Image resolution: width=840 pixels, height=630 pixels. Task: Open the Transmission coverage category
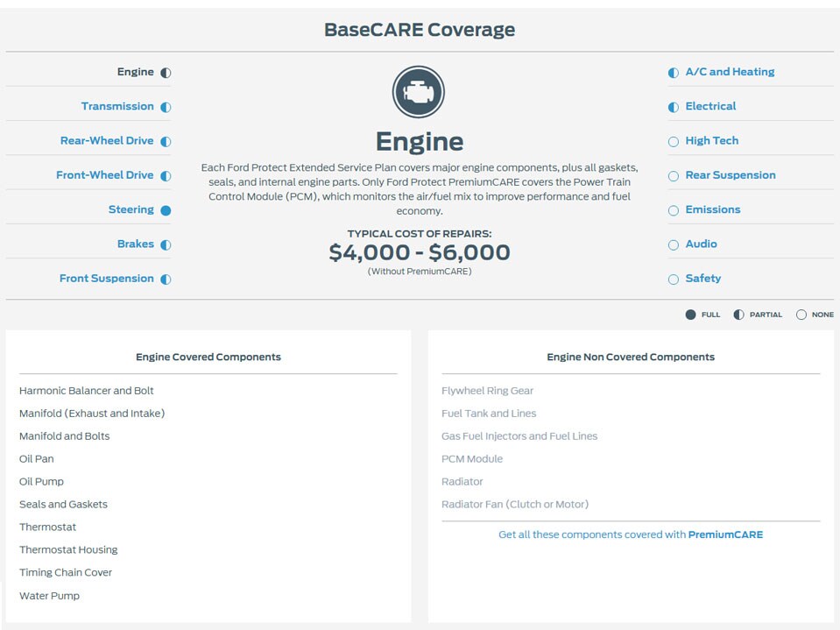click(117, 106)
